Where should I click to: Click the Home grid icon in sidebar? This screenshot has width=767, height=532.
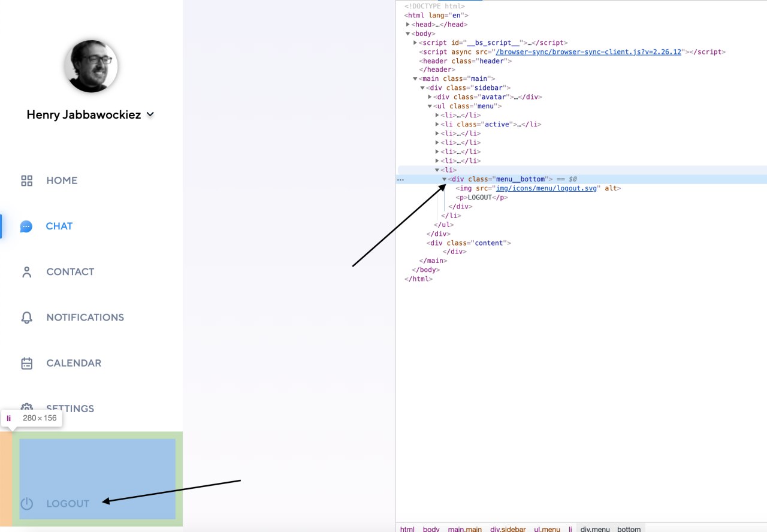(x=26, y=180)
